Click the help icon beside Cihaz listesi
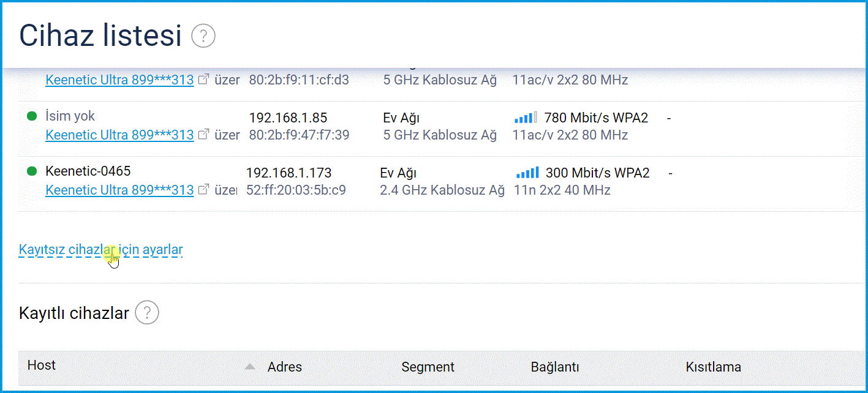 click(203, 36)
